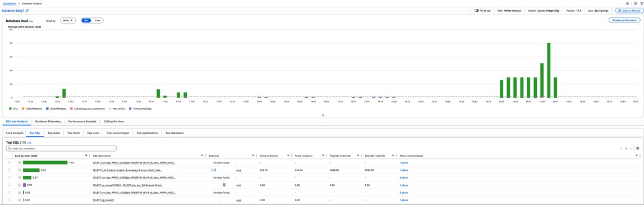Open the Database load Info link

pos(31,21)
